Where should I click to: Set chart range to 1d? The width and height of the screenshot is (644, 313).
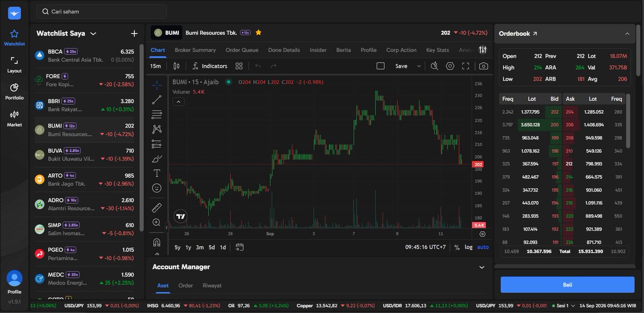tap(223, 247)
